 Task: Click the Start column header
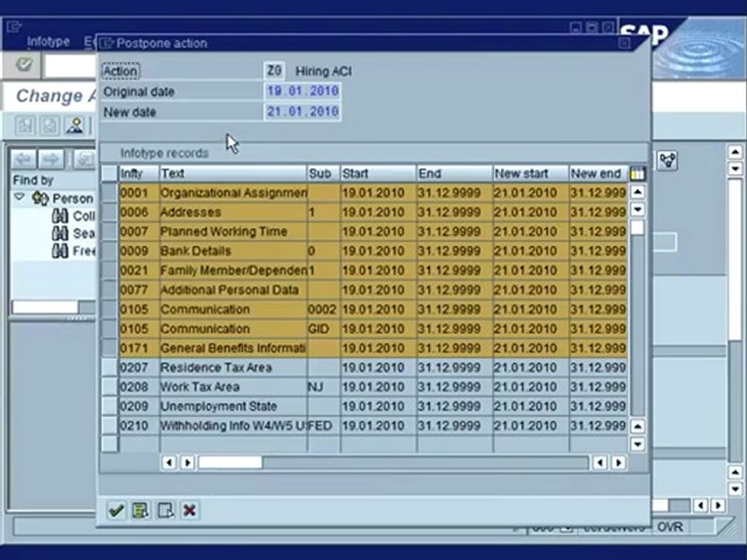pos(378,173)
